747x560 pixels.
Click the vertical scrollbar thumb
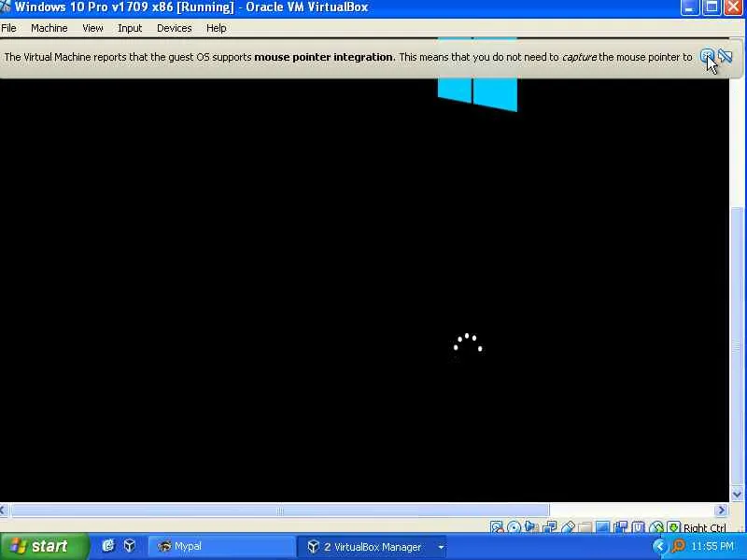(x=737, y=346)
